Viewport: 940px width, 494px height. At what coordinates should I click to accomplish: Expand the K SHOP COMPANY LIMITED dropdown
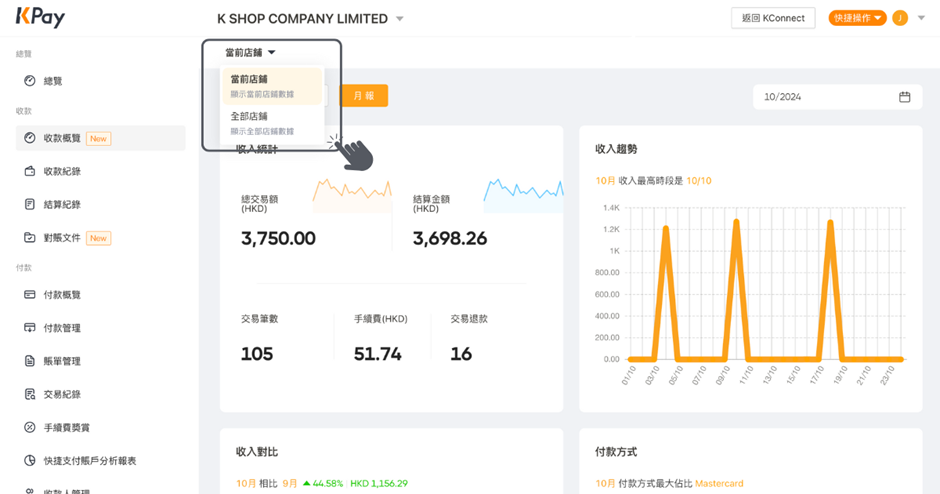(x=400, y=19)
